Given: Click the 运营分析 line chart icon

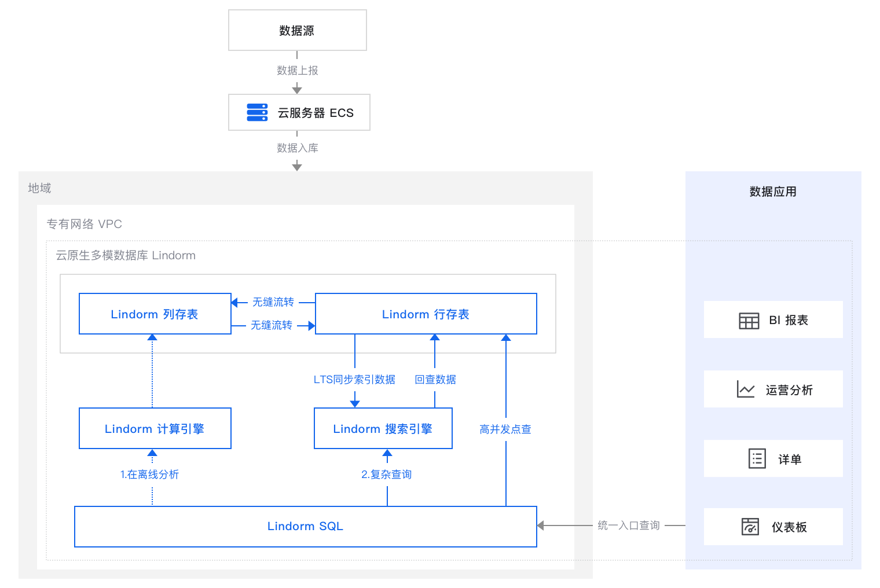Looking at the screenshot, I should (746, 389).
